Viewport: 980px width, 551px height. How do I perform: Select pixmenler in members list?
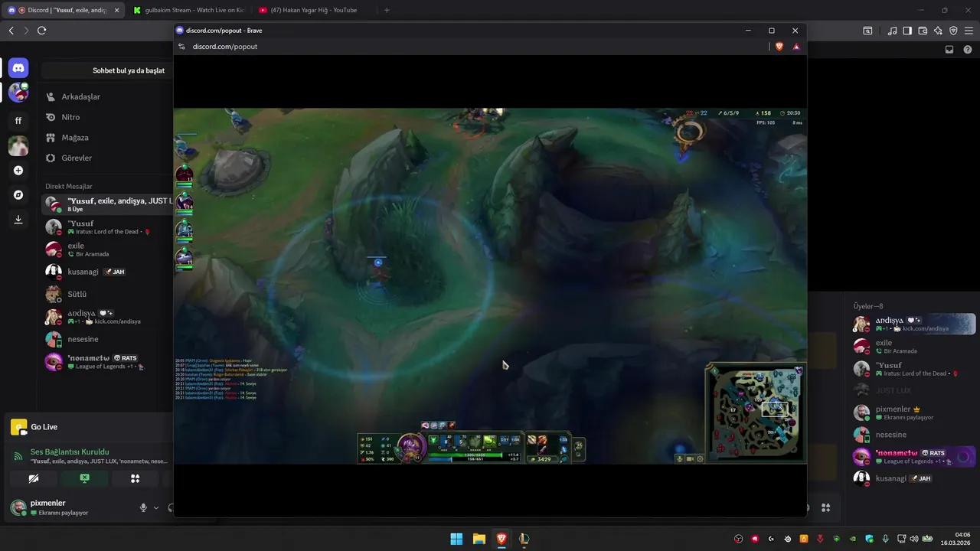(913, 413)
